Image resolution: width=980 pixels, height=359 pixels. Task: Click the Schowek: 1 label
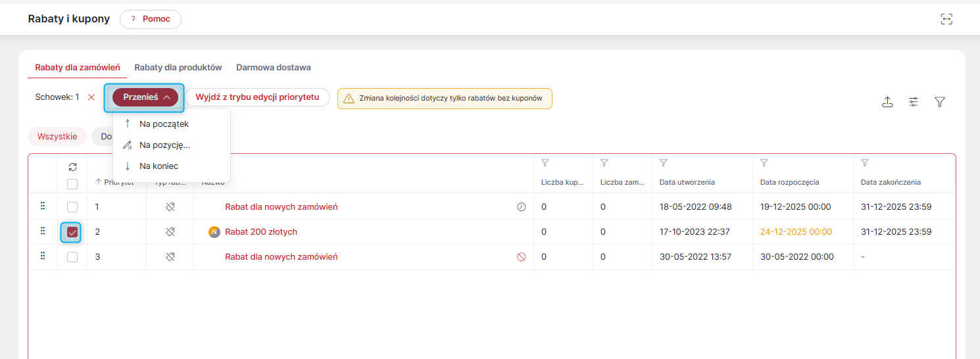pyautogui.click(x=57, y=97)
